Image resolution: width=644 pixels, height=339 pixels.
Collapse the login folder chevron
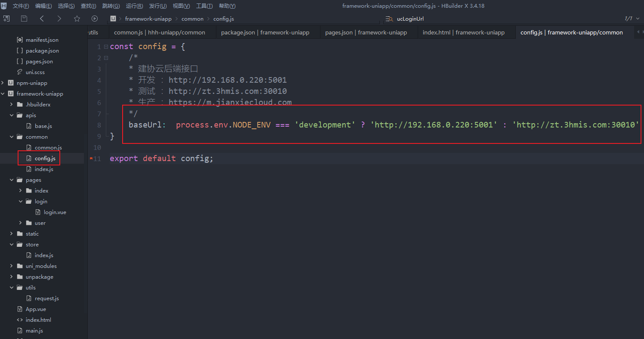(20, 201)
